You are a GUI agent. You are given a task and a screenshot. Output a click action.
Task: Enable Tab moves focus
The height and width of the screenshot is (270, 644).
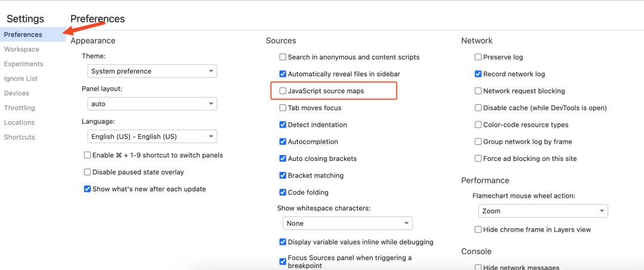283,108
